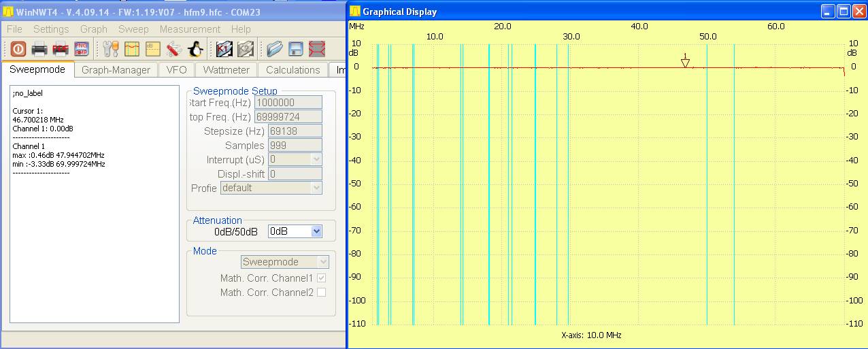Open the wrench settings icon
The width and height of the screenshot is (868, 349).
(110, 49)
